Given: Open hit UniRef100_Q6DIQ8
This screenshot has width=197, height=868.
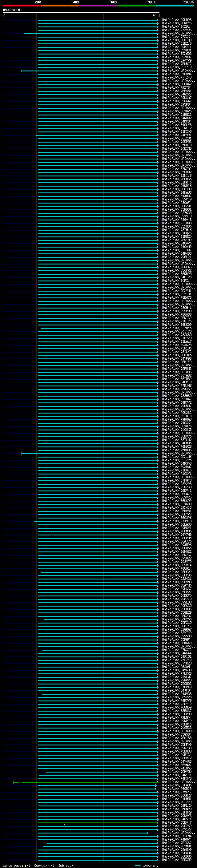Looking at the screenshot, I should (176, 40).
